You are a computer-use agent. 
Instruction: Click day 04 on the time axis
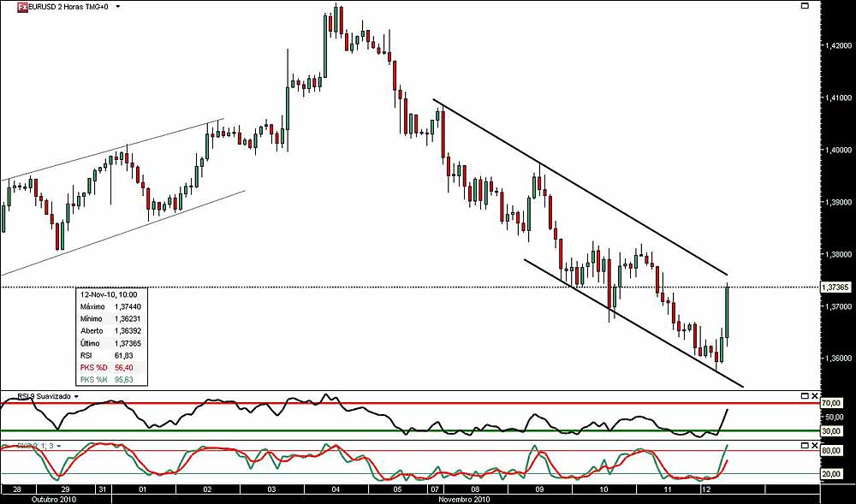[x=336, y=489]
